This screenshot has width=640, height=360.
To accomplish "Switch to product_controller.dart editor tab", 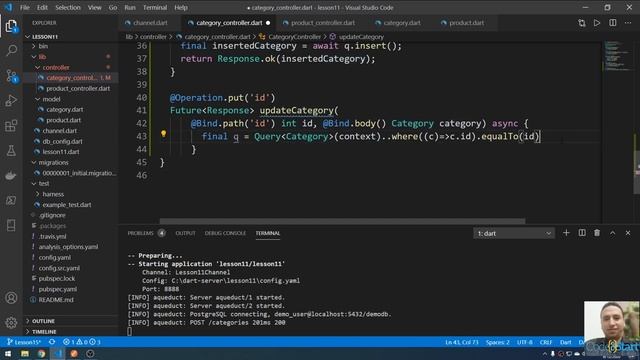I will 322,23.
